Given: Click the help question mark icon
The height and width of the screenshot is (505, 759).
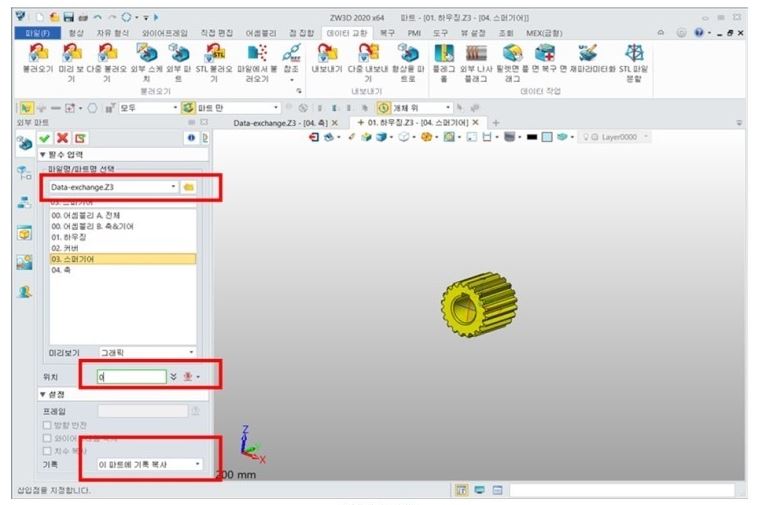Looking at the screenshot, I should 698,32.
